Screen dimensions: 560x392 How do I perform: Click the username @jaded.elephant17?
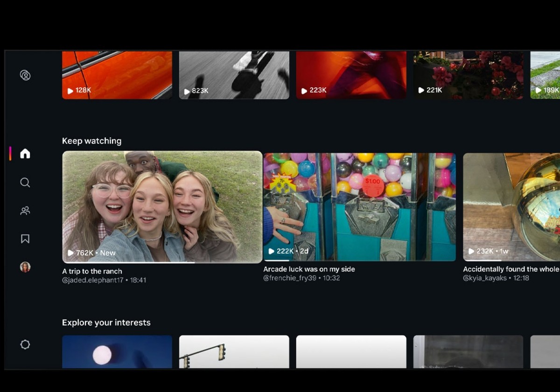[x=92, y=280]
